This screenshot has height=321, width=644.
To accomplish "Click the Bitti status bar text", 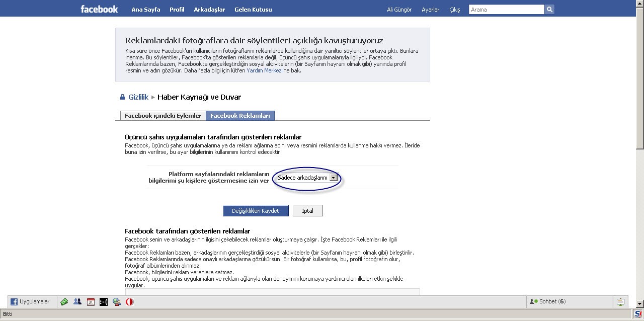I will tap(8, 314).
